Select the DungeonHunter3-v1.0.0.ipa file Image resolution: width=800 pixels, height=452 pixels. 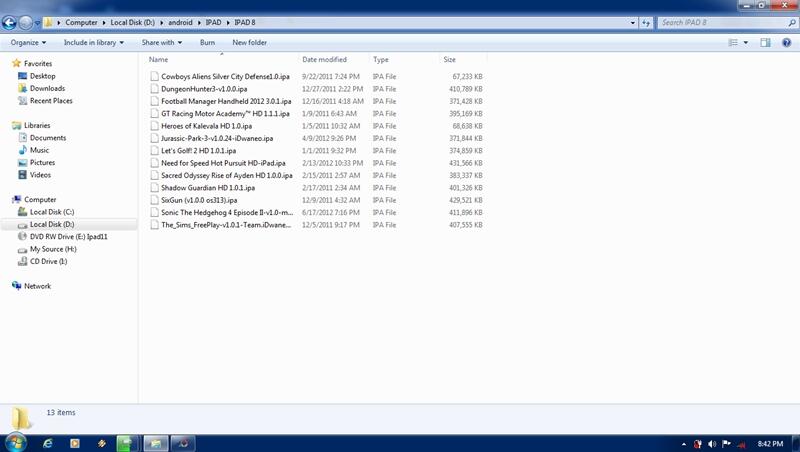[204, 89]
